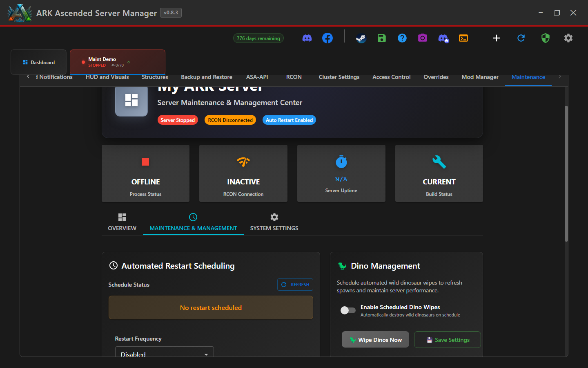Image resolution: width=588 pixels, height=368 pixels.
Task: Switch to the Overview sub-tab
Action: pyautogui.click(x=122, y=222)
